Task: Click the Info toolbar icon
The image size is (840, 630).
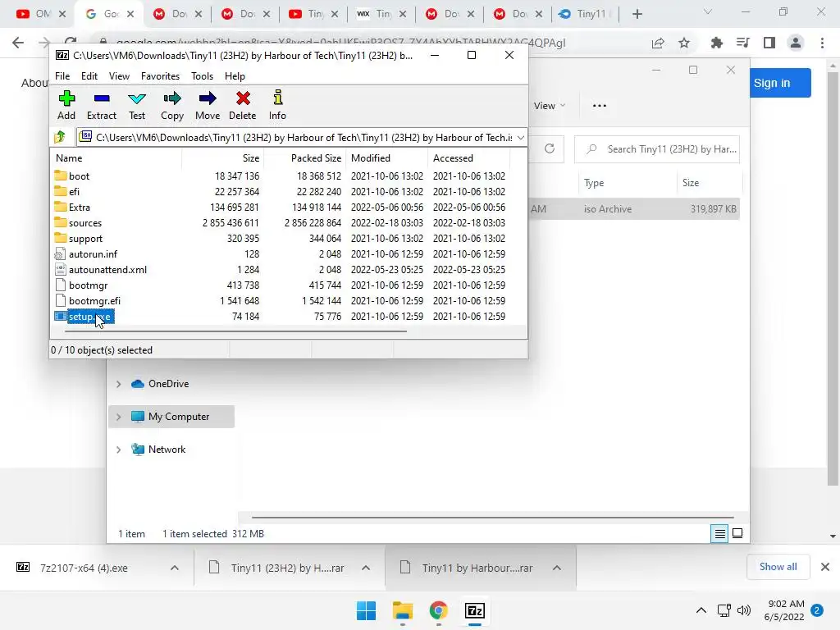Action: pos(277,105)
